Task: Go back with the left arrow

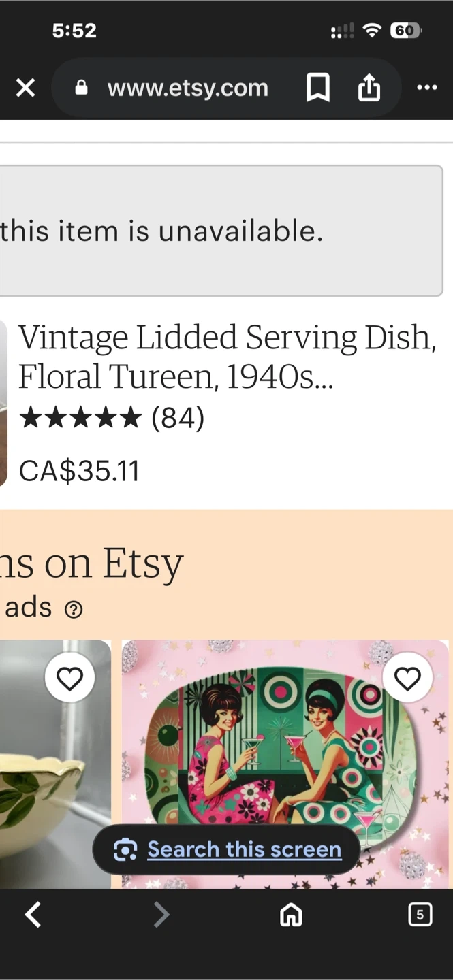Action: pos(33,915)
